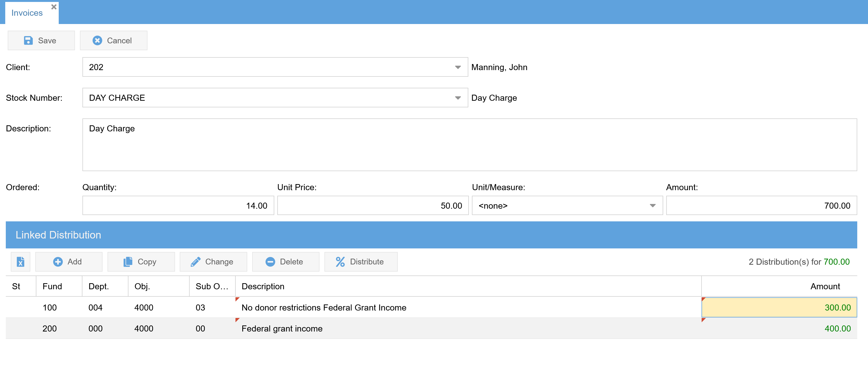Click the Add plus icon
Screen dimensions: 868x366
pos(58,262)
